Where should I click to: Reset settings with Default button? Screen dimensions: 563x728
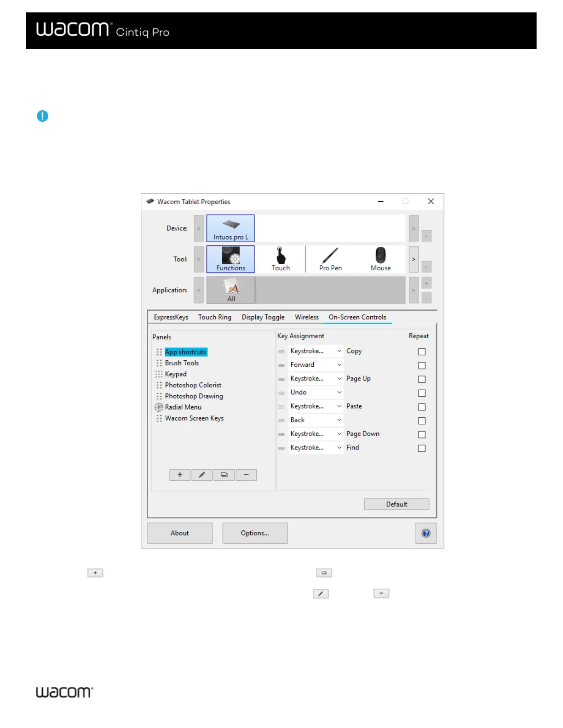coord(396,504)
